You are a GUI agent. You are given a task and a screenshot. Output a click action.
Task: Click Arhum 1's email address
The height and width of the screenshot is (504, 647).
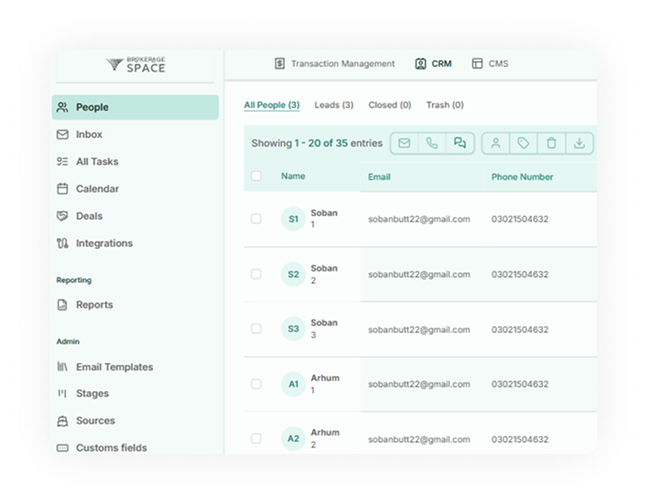tap(419, 384)
